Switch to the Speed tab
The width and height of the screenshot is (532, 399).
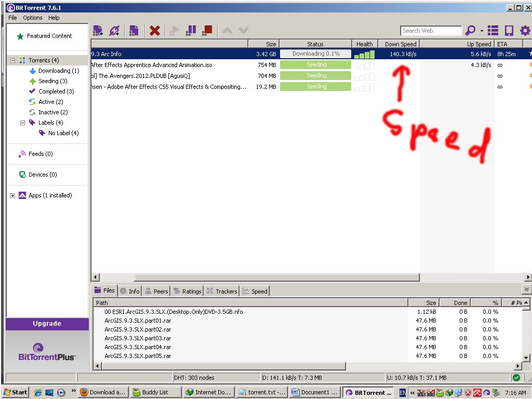pos(255,291)
